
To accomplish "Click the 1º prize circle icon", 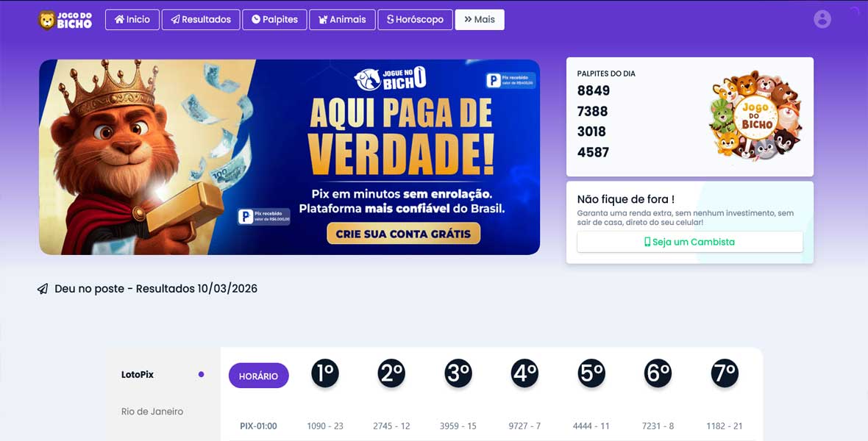I will pos(325,373).
